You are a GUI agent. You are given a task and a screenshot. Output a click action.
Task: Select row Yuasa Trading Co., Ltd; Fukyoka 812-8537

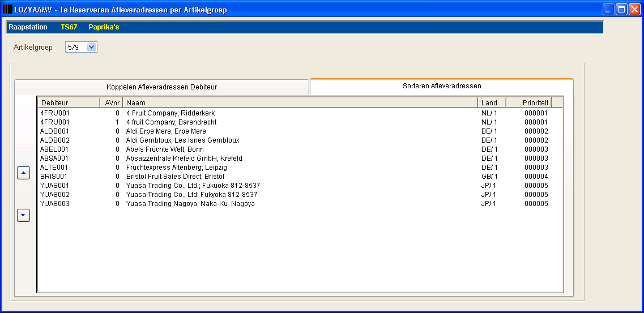point(300,195)
